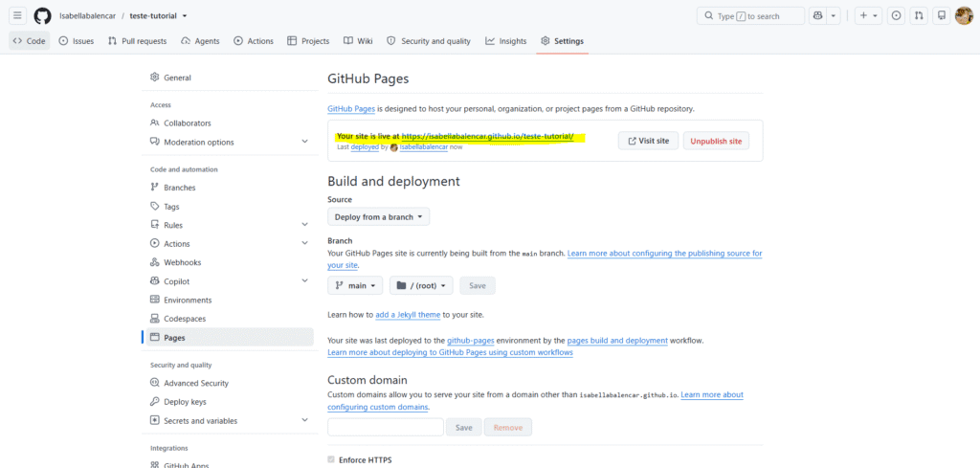This screenshot has height=468, width=980.
Task: Open Branches settings in the sidebar
Action: point(228,188)
